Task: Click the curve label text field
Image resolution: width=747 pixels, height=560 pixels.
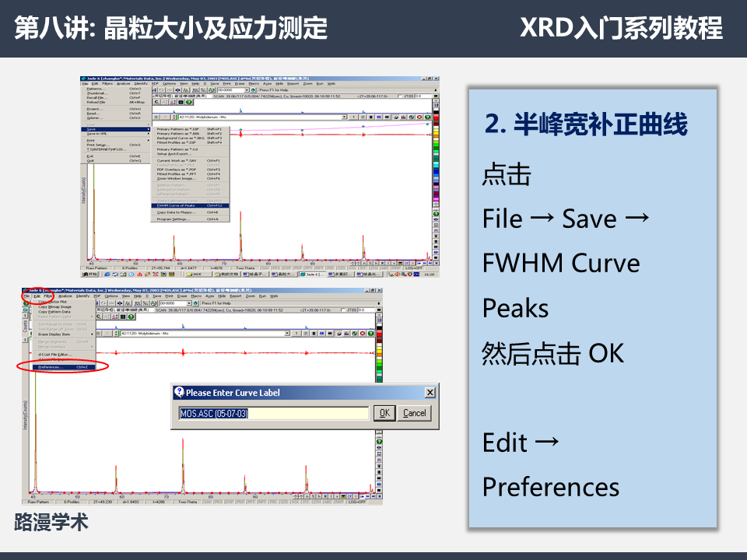Action: click(274, 413)
